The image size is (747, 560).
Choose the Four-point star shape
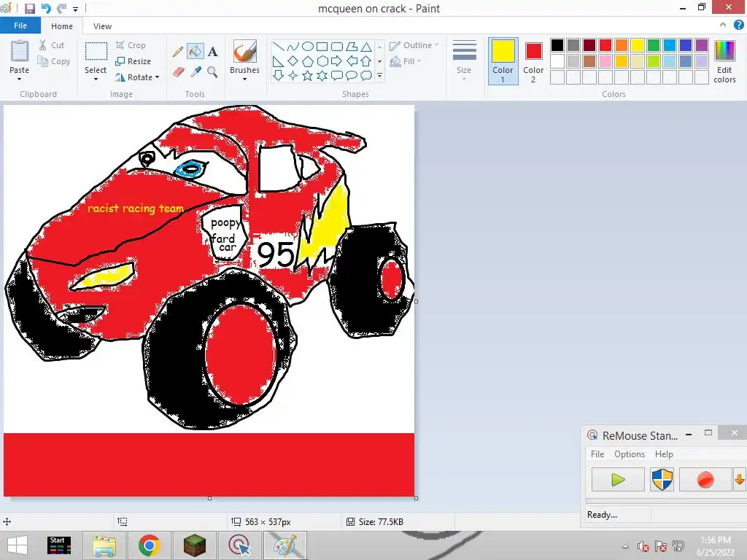(293, 75)
